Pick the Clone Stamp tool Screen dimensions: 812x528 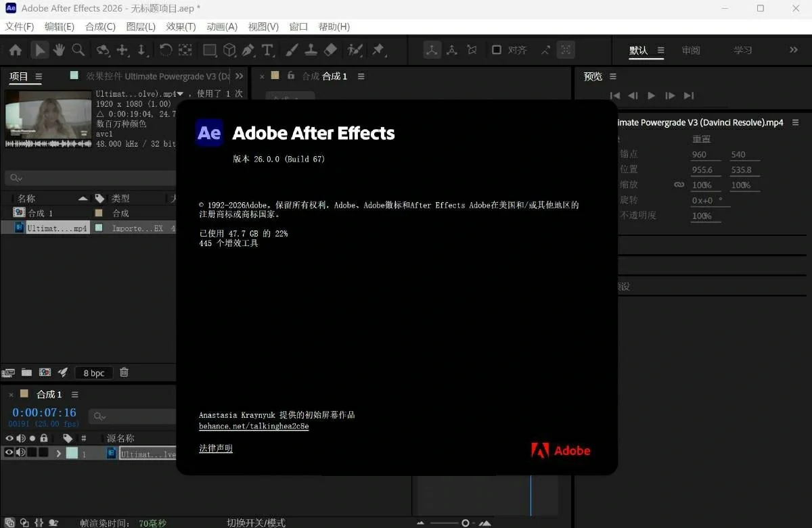point(311,50)
